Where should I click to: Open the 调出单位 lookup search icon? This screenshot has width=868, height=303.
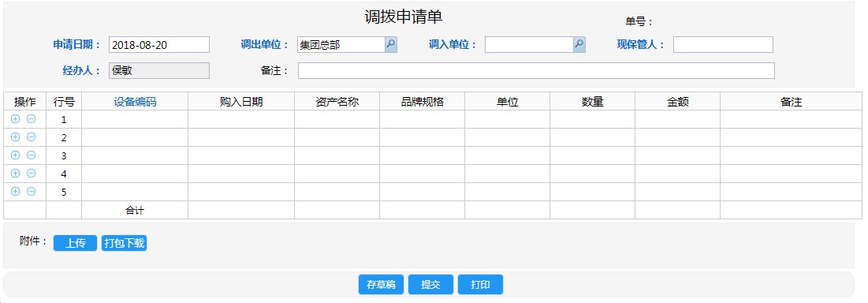click(x=391, y=45)
